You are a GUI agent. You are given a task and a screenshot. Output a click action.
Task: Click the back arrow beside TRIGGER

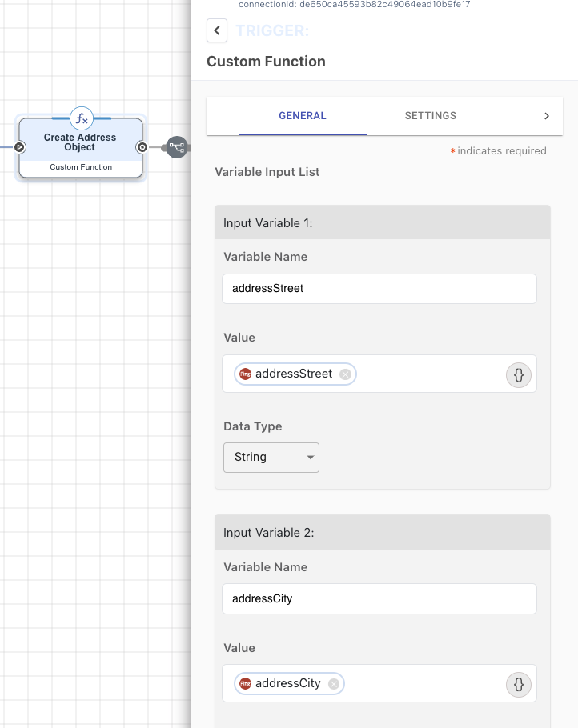(217, 30)
